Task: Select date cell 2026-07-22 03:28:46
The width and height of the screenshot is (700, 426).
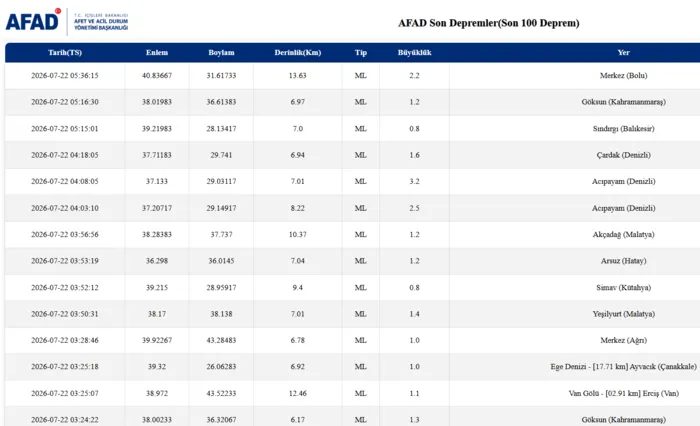Action: [65, 340]
